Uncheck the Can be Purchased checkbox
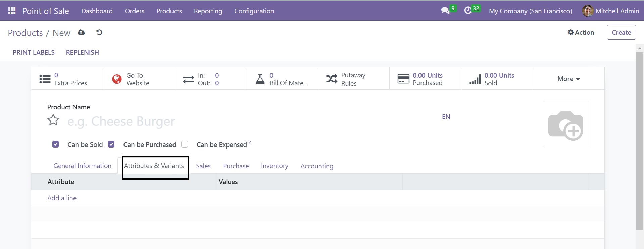This screenshot has height=249, width=644. [x=111, y=144]
